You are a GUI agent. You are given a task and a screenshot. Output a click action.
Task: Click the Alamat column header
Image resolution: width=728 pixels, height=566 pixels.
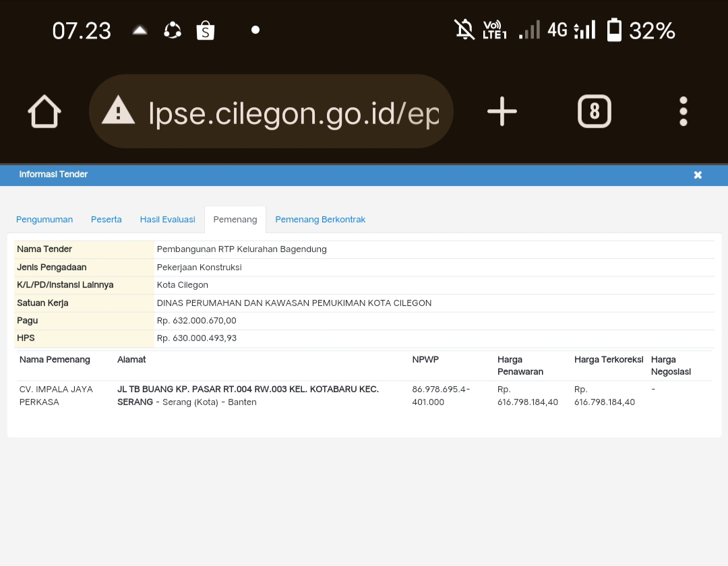[x=131, y=360]
